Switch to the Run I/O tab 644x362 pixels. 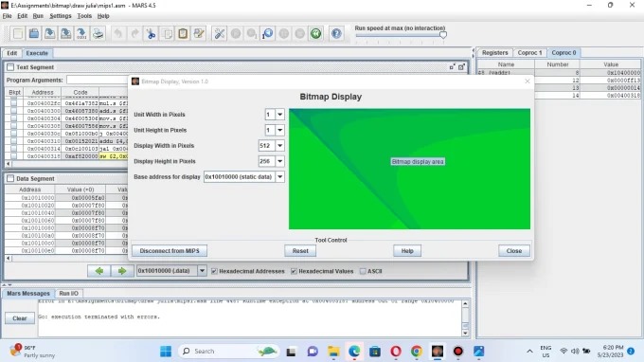click(68, 294)
